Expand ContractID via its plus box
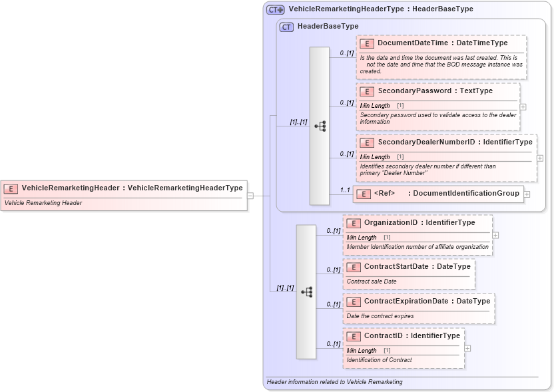This screenshot has width=554, height=392. click(x=467, y=348)
